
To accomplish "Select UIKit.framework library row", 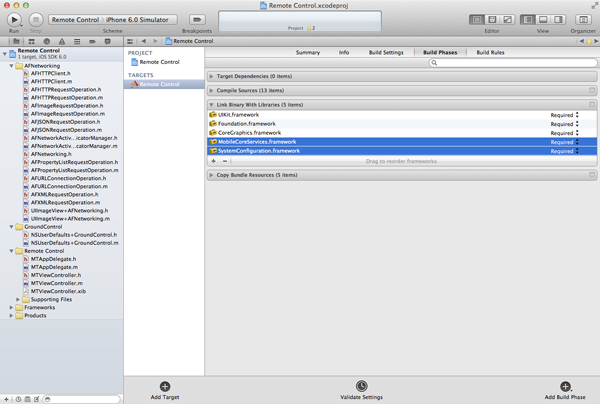I will pos(402,115).
